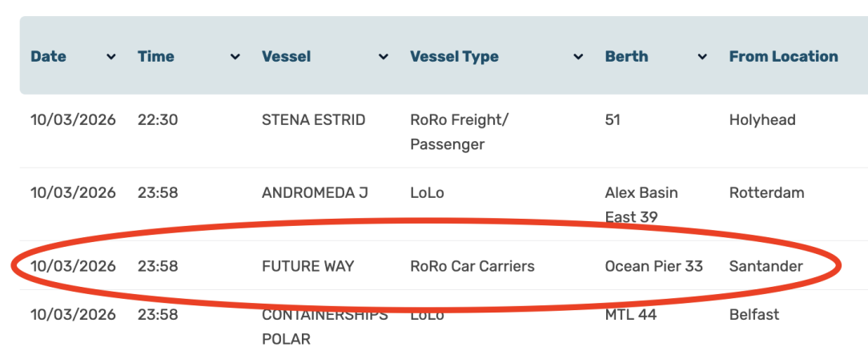The height and width of the screenshot is (355, 868).
Task: Click the 22:30 time cell
Action: tap(158, 120)
